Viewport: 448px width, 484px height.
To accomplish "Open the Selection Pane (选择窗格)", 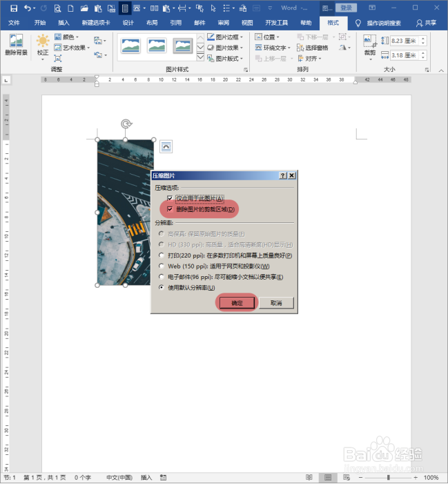I will click(312, 48).
